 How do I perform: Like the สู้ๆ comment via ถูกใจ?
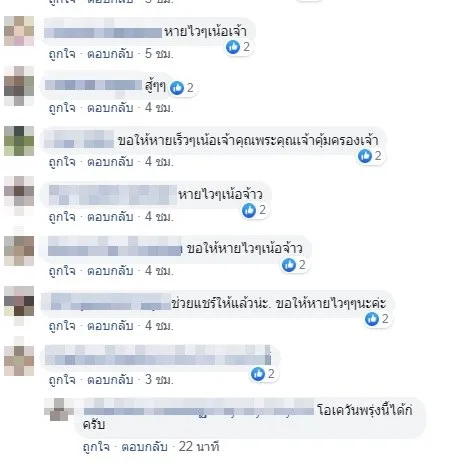tap(62, 108)
